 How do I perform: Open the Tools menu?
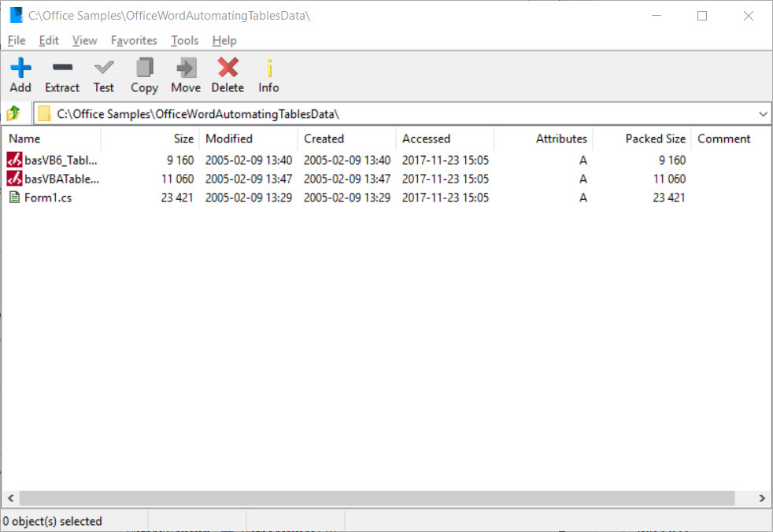tap(184, 40)
